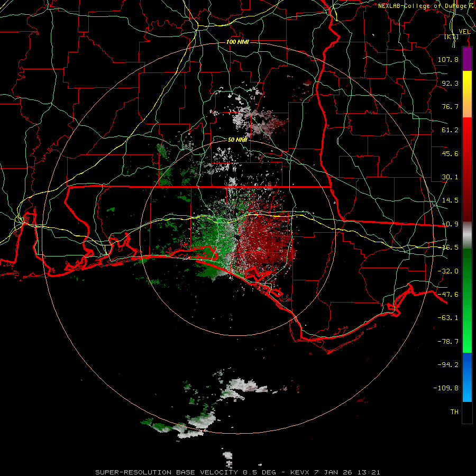Click the TH label on legend
Image resolution: width=476 pixels, height=476 pixels.
point(454,412)
